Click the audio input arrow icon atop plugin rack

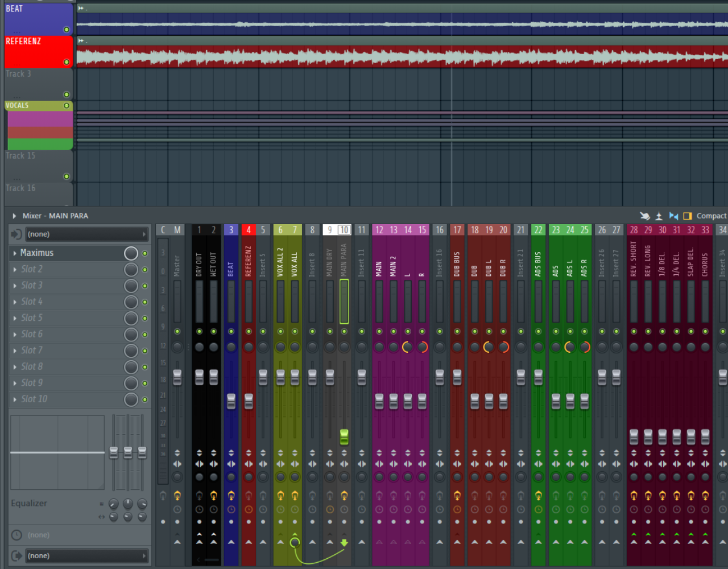pyautogui.click(x=17, y=234)
